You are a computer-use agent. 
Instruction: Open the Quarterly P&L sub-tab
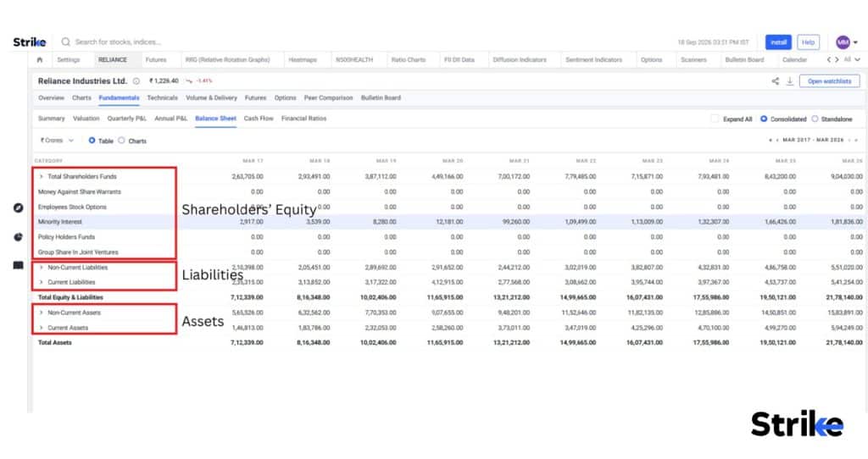[127, 119]
